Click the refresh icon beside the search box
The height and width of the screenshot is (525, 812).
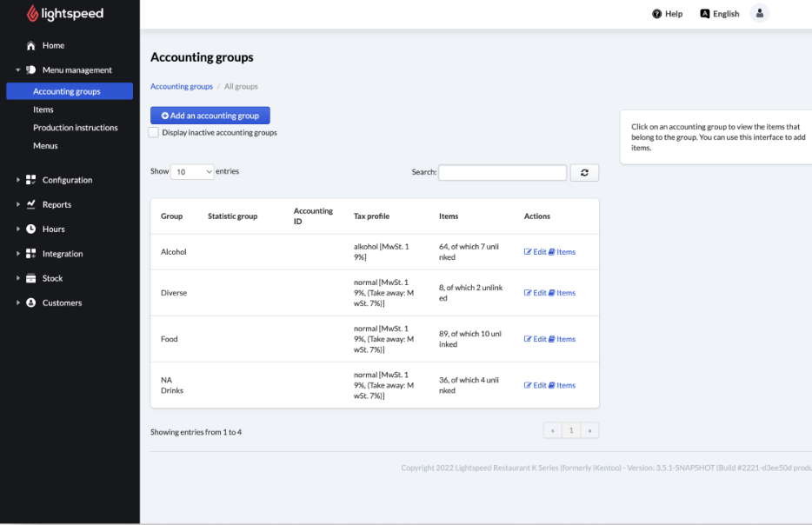pyautogui.click(x=584, y=172)
